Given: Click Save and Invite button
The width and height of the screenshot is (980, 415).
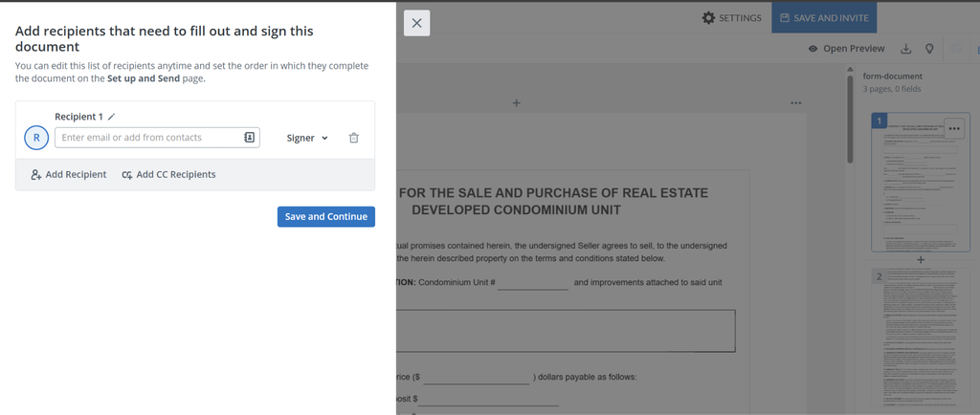Looking at the screenshot, I should pos(824,18).
